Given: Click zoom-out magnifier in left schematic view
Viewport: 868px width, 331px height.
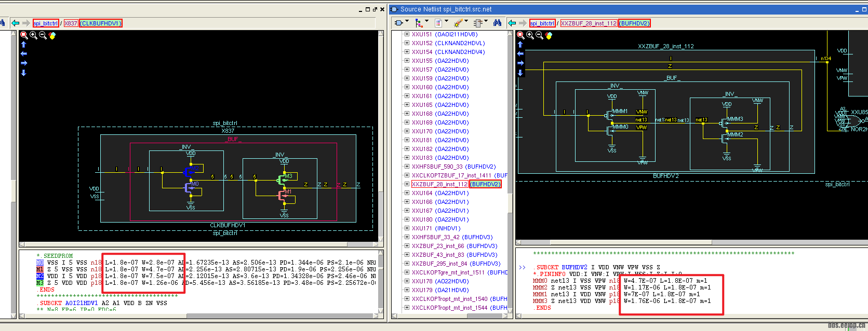Looking at the screenshot, I should (43, 35).
